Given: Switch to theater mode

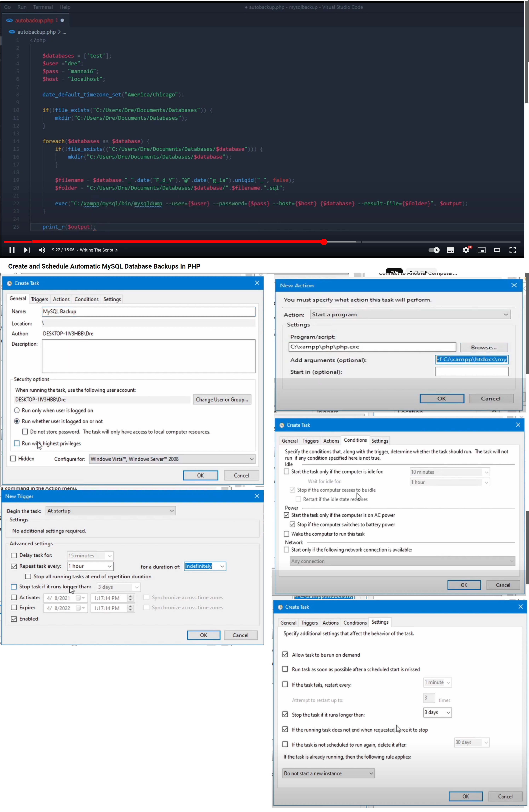Looking at the screenshot, I should pos(497,250).
